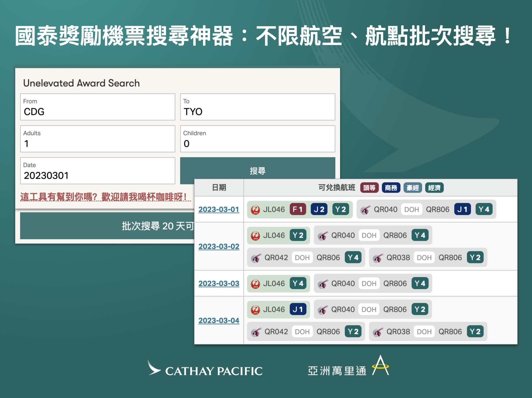Click the Cathay Pacific logo at bottom
This screenshot has height=398, width=532.
point(205,369)
